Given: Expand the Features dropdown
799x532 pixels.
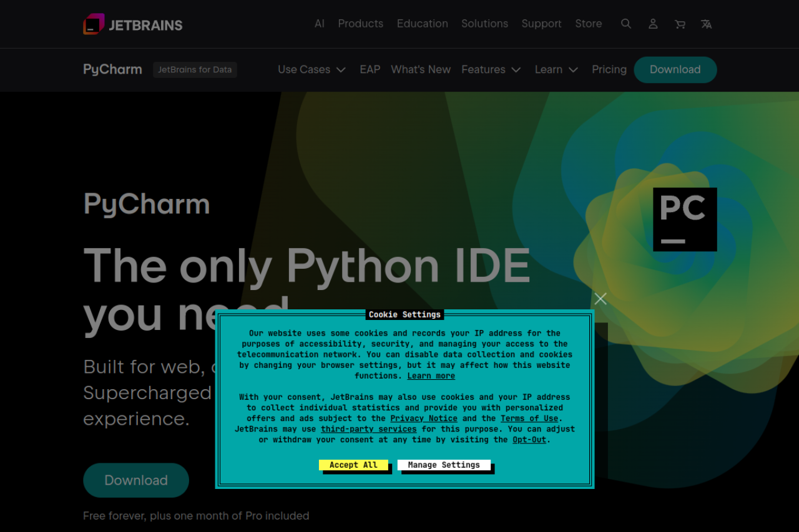Looking at the screenshot, I should (491, 69).
